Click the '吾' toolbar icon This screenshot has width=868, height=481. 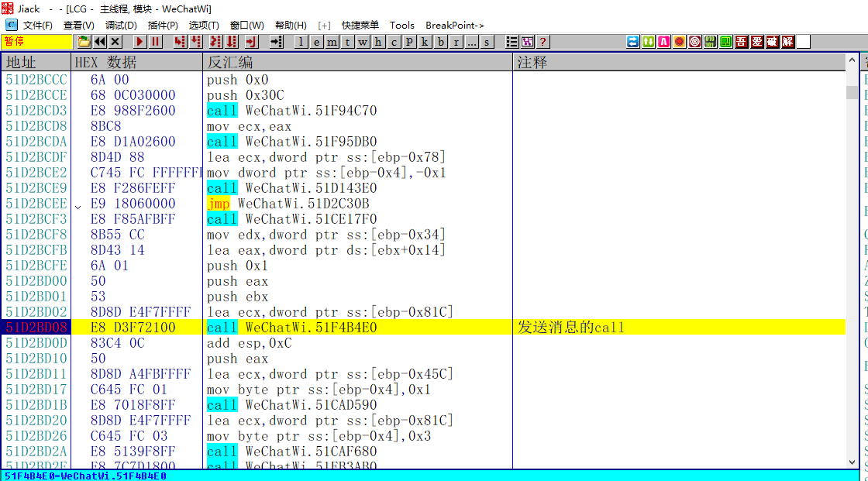pyautogui.click(x=741, y=42)
